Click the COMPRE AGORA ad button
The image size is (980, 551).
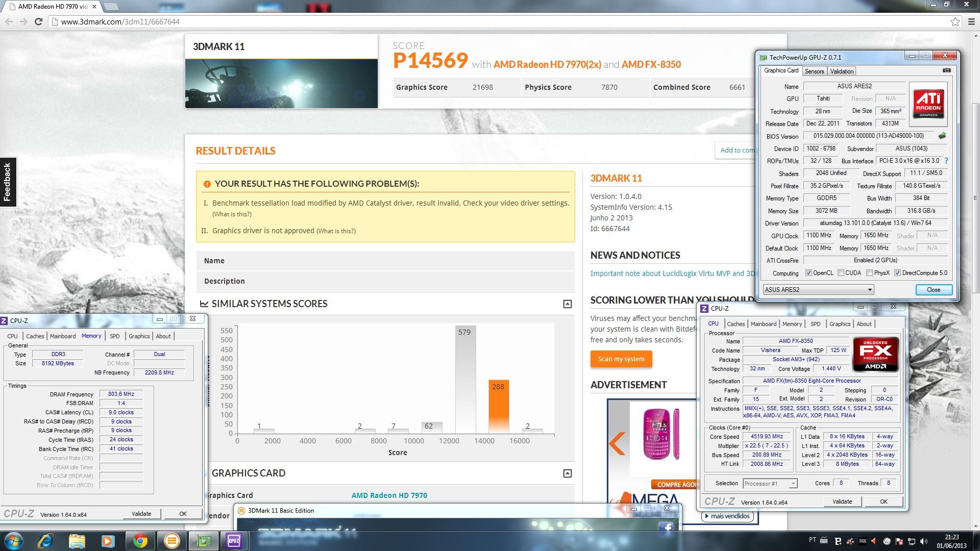point(674,485)
